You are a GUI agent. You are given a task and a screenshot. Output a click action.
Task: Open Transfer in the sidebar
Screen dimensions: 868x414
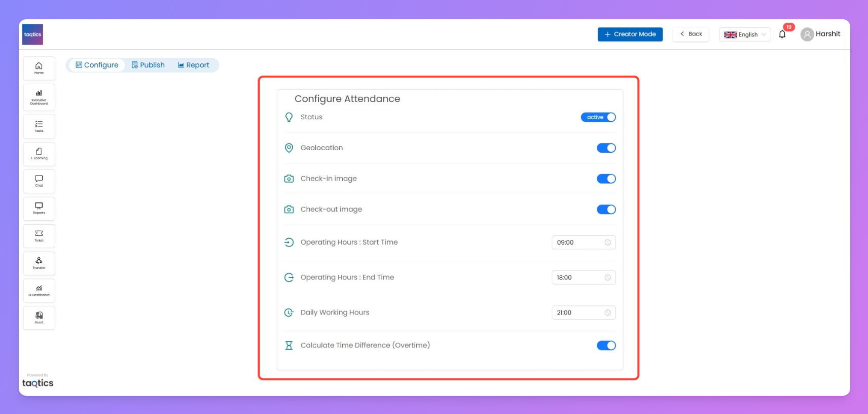[39, 264]
